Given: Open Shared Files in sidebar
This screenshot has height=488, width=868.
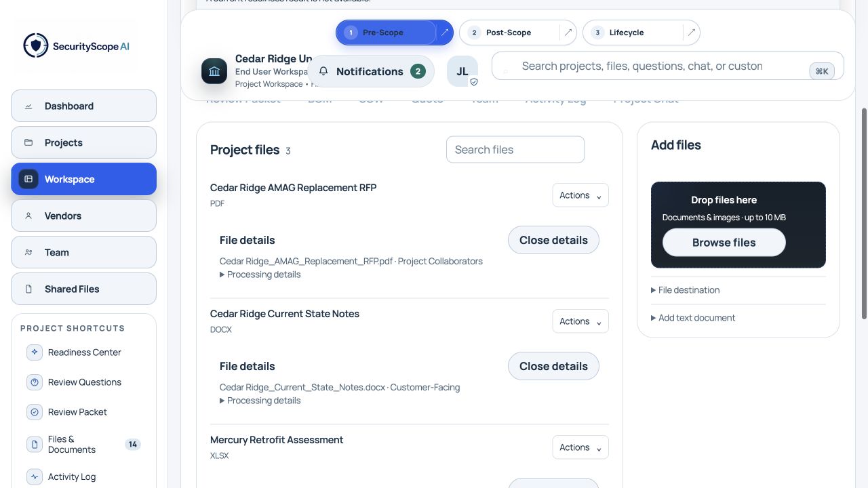Looking at the screenshot, I should (x=83, y=289).
